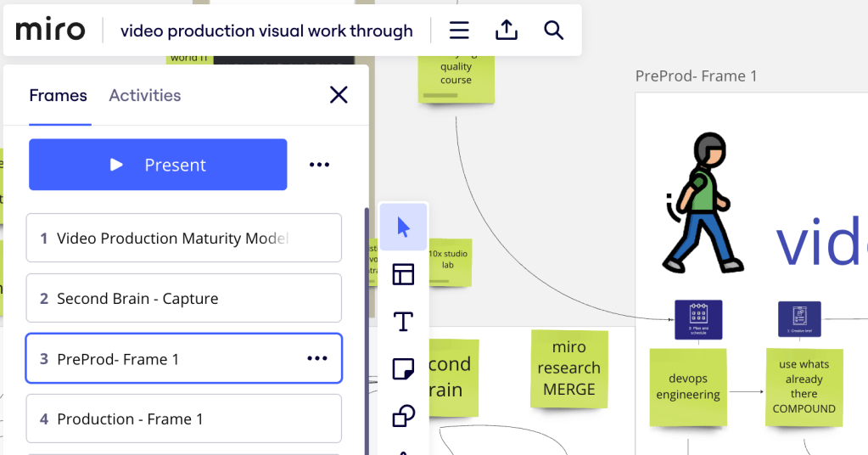
Task: Open the hamburger main menu
Action: [459, 30]
